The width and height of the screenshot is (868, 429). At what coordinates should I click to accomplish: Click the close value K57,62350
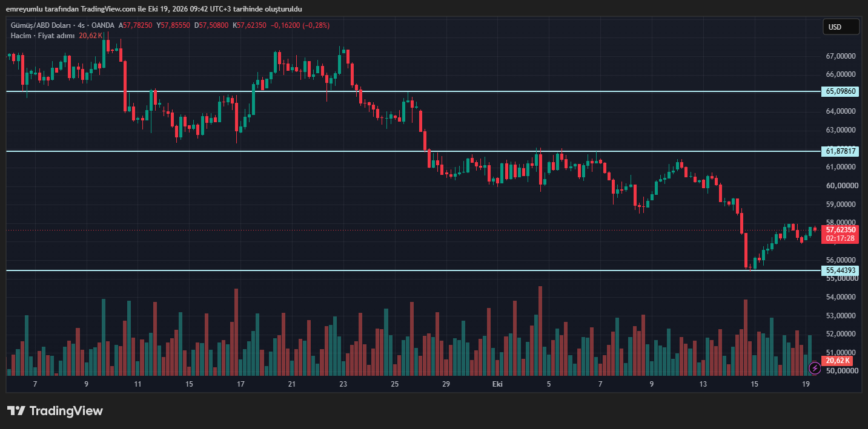[x=250, y=25]
